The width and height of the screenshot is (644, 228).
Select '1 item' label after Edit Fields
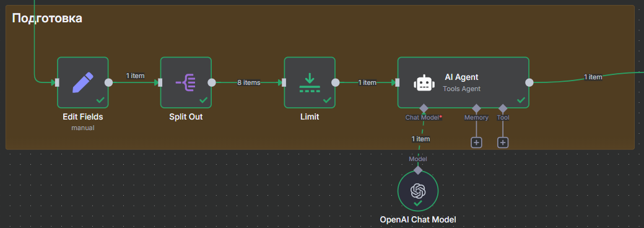(135, 76)
